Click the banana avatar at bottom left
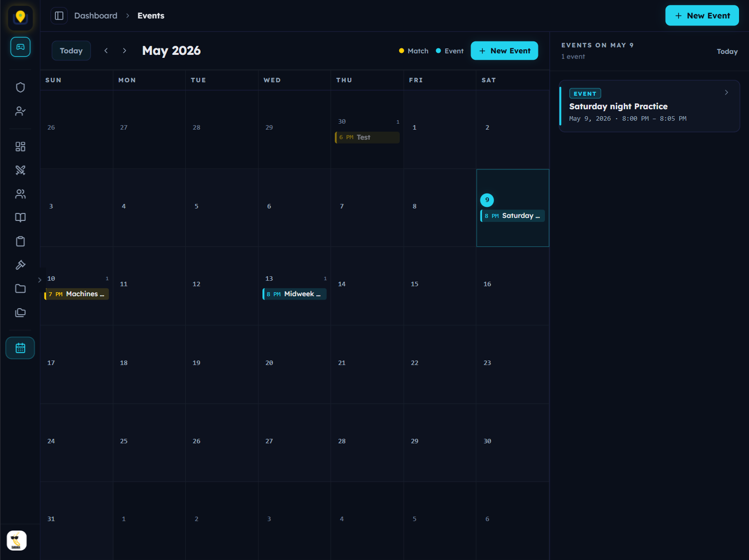 pyautogui.click(x=16, y=541)
